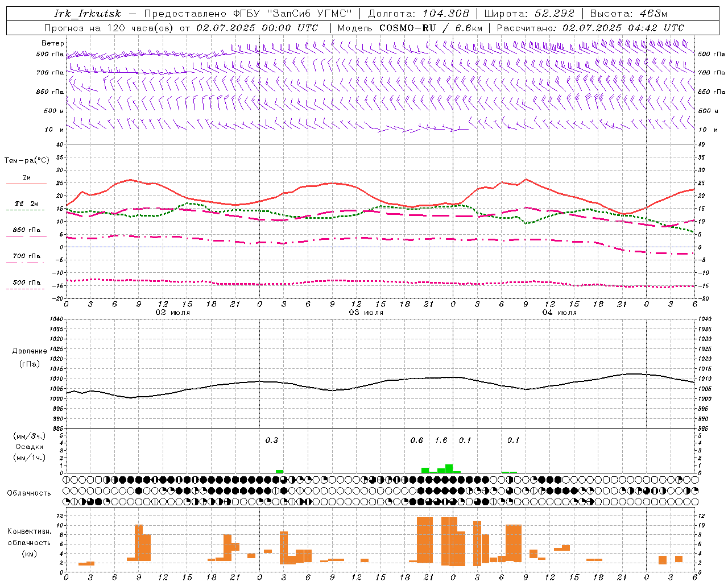Screen dimensions: 728x582
Task: Click the longitude value "Долгота: 104.308"
Action: coord(419,14)
